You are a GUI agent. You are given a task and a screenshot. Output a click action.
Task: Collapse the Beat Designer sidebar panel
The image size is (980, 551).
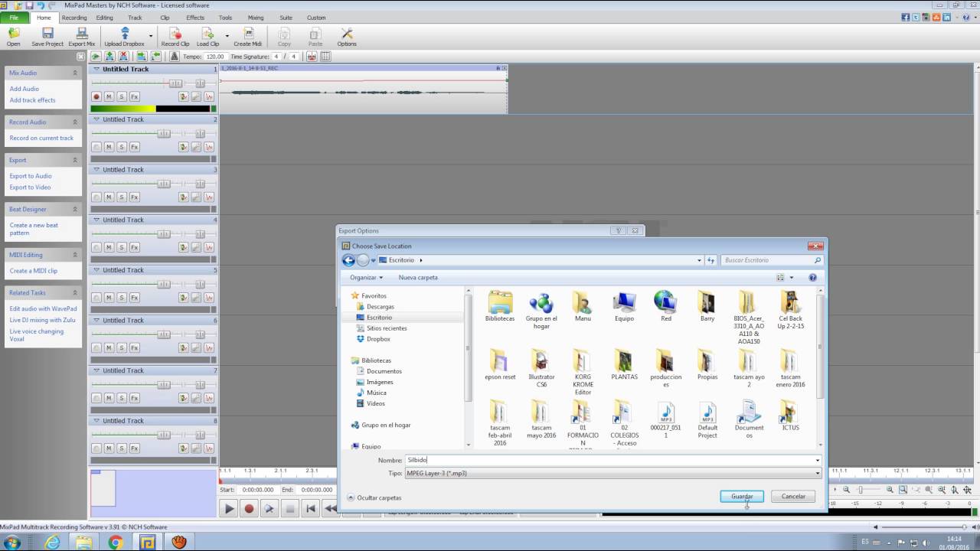[x=75, y=209]
